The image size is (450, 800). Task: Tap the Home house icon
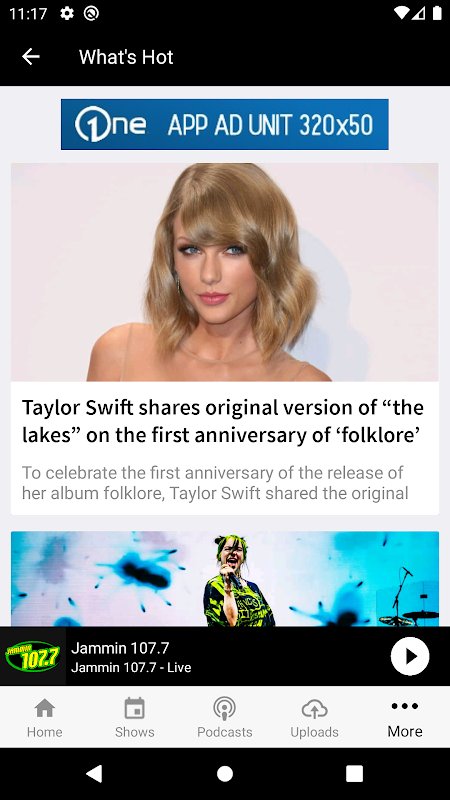(x=44, y=708)
